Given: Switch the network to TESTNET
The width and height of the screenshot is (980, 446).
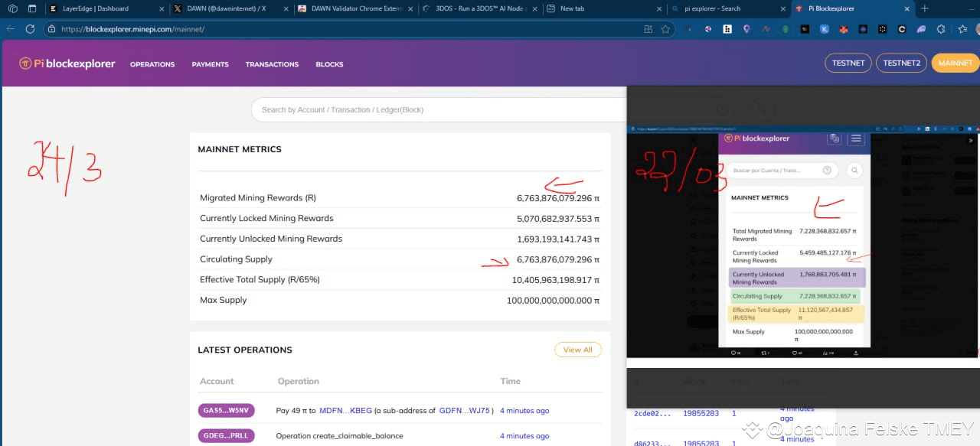Looking at the screenshot, I should coord(848,63).
